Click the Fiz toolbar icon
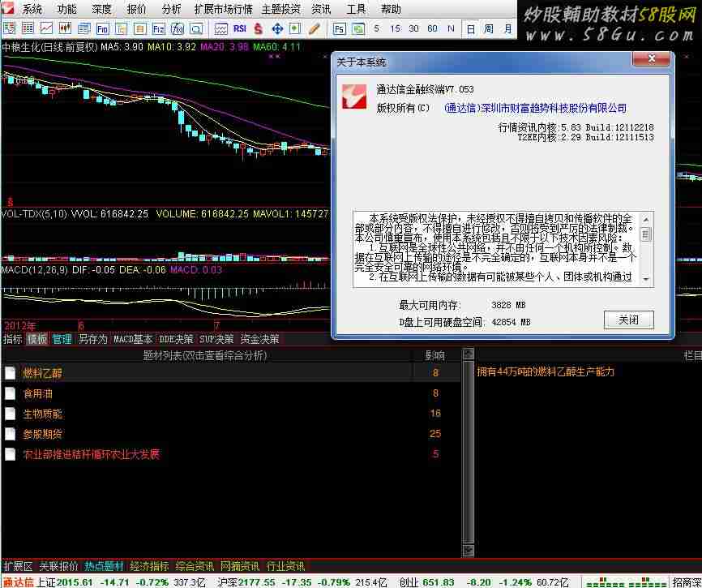This screenshot has width=702, height=588. 159,28
